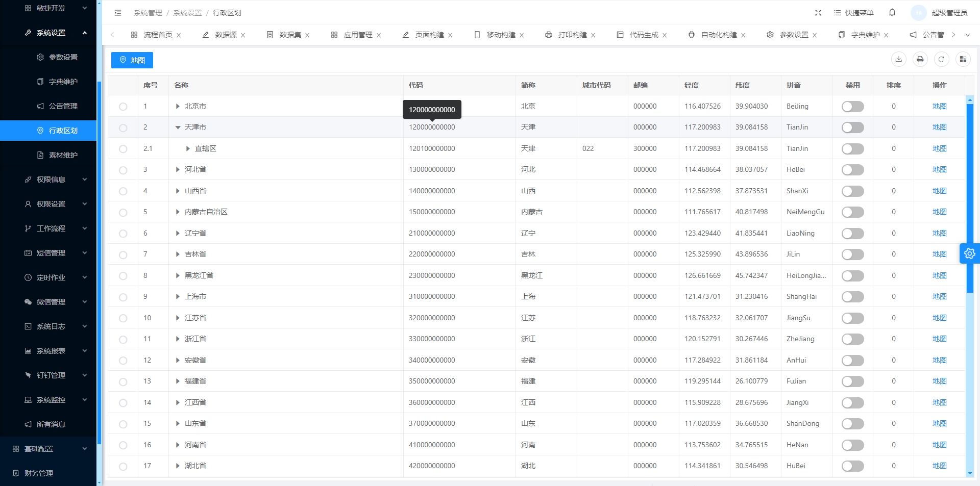Select radio button for 湖北省 row
The height and width of the screenshot is (486, 980).
[x=123, y=466]
